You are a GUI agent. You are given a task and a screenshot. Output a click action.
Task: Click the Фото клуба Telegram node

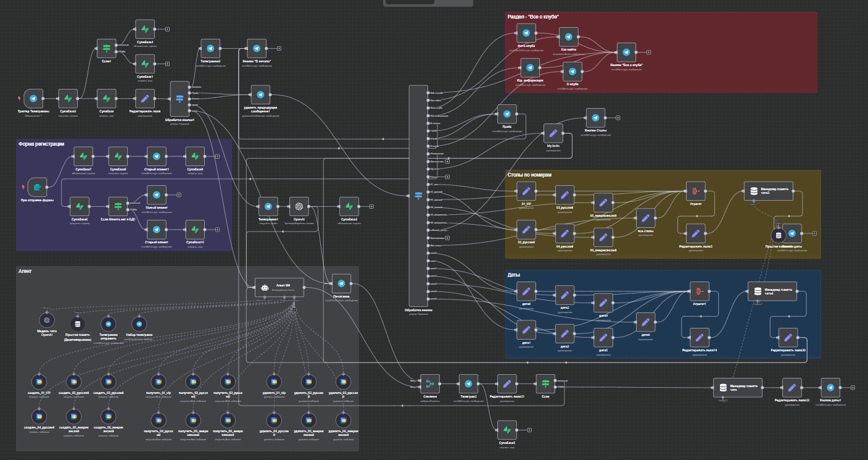point(526,34)
